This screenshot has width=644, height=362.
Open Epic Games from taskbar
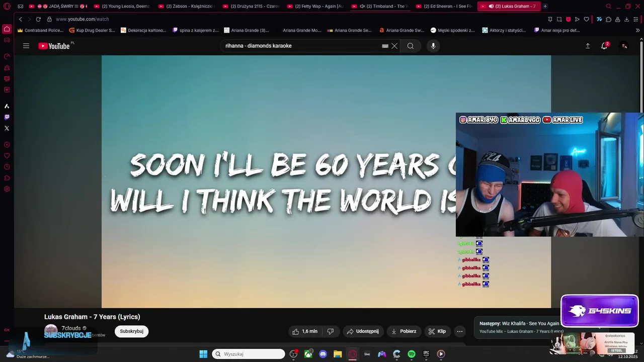[x=426, y=354]
